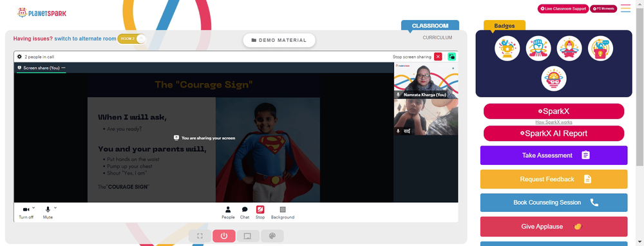Click the SparkX button
The height and width of the screenshot is (246, 644).
(x=554, y=111)
